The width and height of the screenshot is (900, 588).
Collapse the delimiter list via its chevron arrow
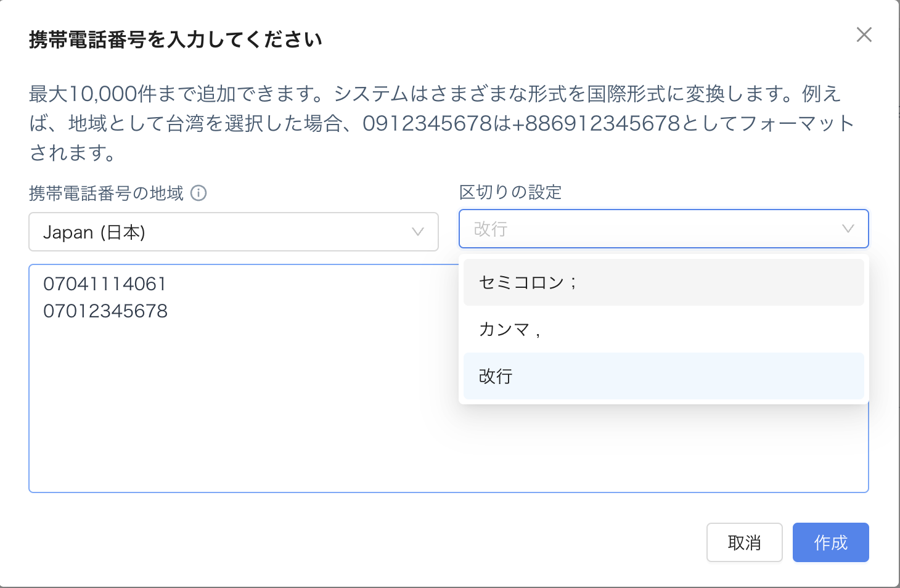click(x=848, y=229)
